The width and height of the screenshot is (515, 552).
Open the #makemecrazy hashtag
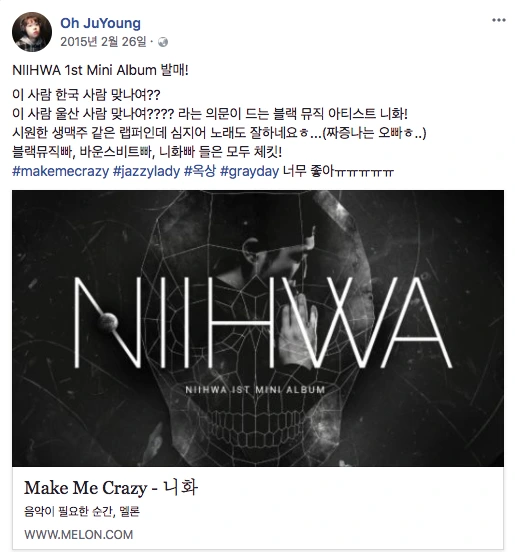pyautogui.click(x=61, y=171)
